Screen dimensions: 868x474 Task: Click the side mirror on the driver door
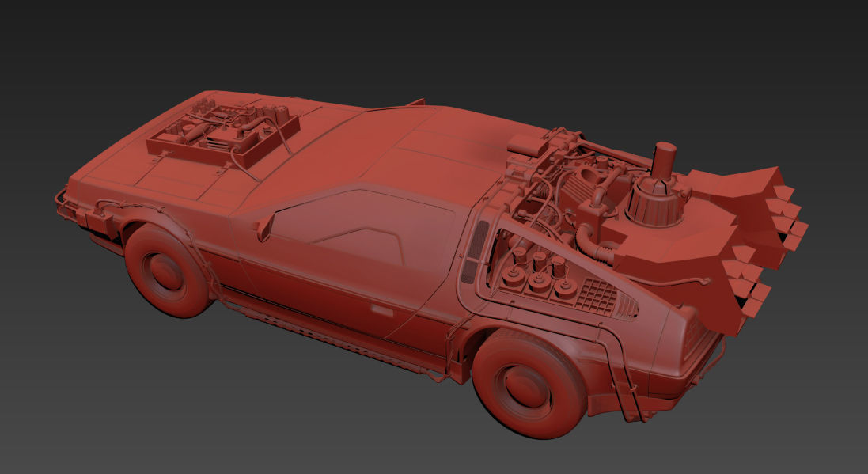264,226
